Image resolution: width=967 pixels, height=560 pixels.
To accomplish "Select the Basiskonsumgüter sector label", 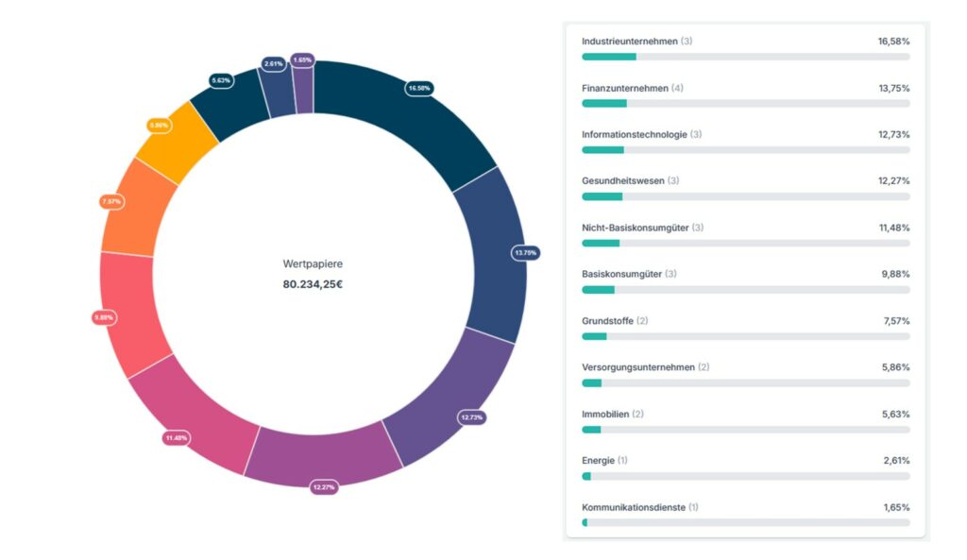I will coord(621,274).
